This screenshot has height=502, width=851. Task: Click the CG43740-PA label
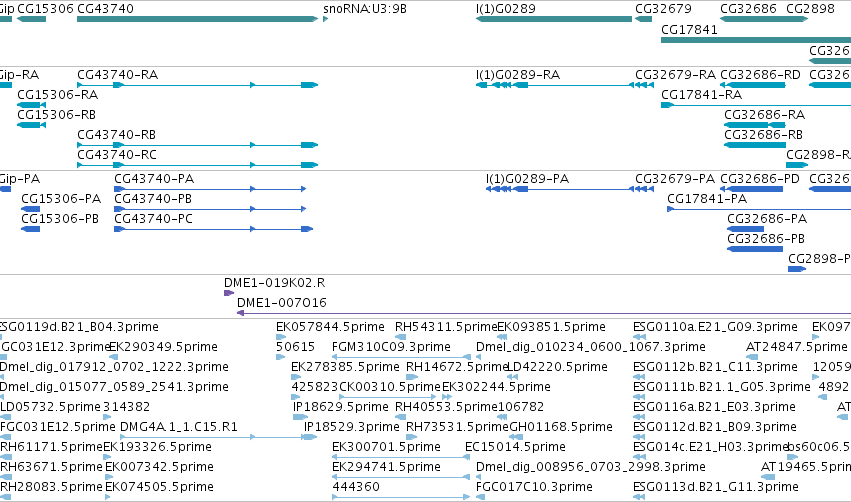[x=154, y=179]
